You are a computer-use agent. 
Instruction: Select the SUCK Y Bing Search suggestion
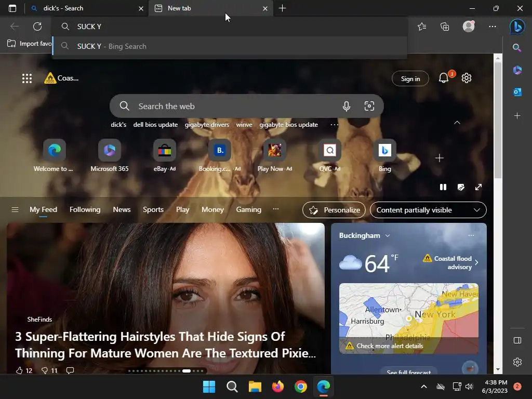tap(230, 46)
